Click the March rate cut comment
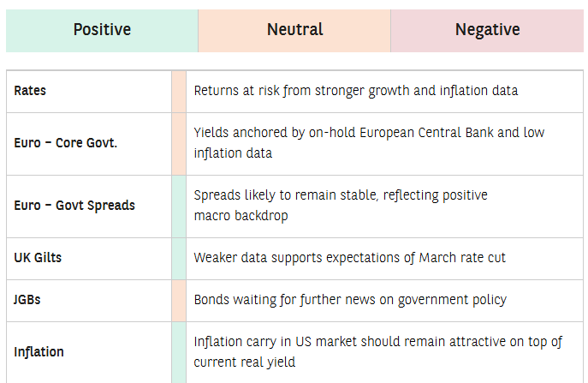588x383 pixels. point(349,258)
